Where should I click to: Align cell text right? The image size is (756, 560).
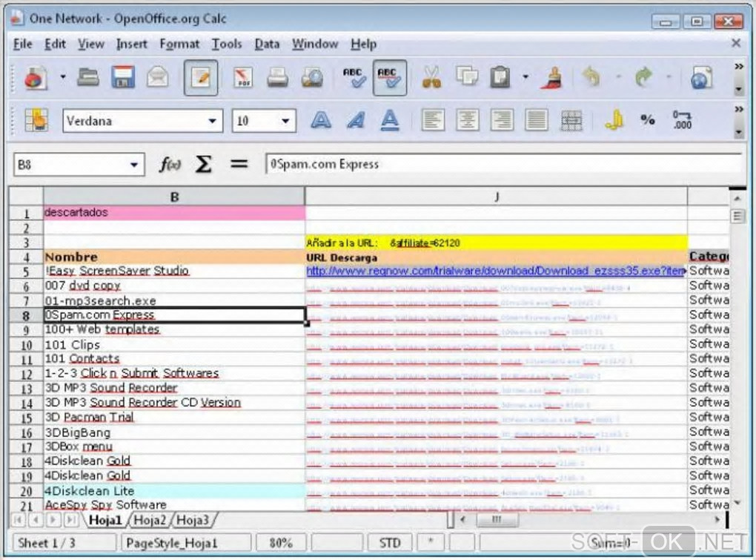click(x=502, y=120)
